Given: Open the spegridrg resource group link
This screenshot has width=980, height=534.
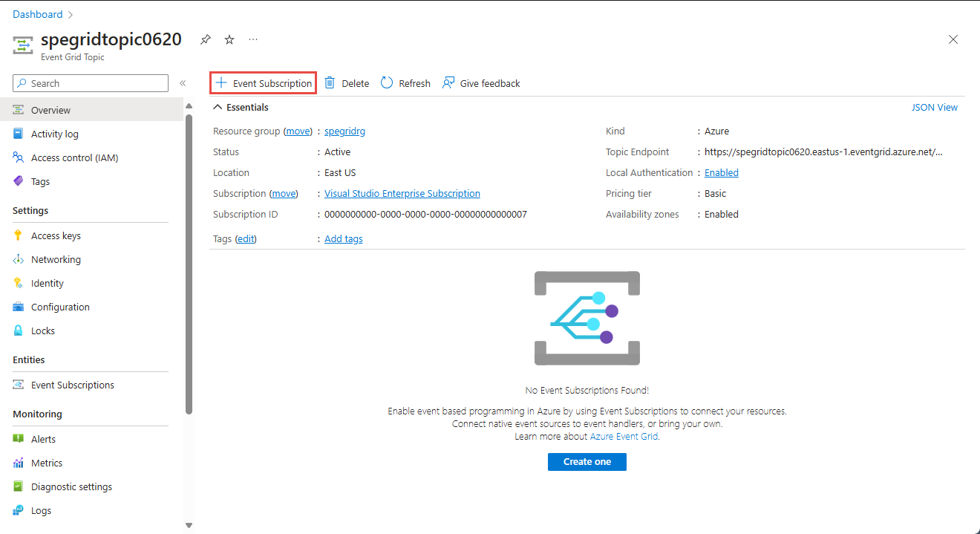Looking at the screenshot, I should click(344, 131).
